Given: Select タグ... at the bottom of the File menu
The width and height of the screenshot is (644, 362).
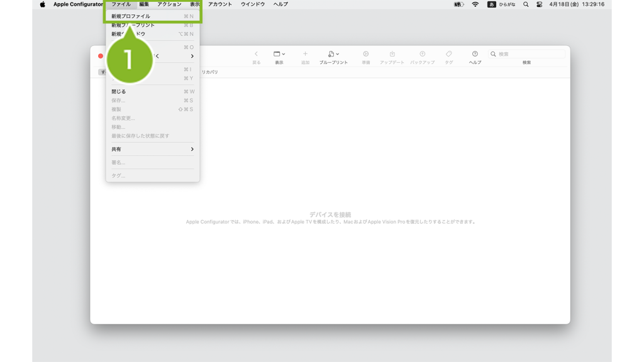Looking at the screenshot, I should 152,176.
